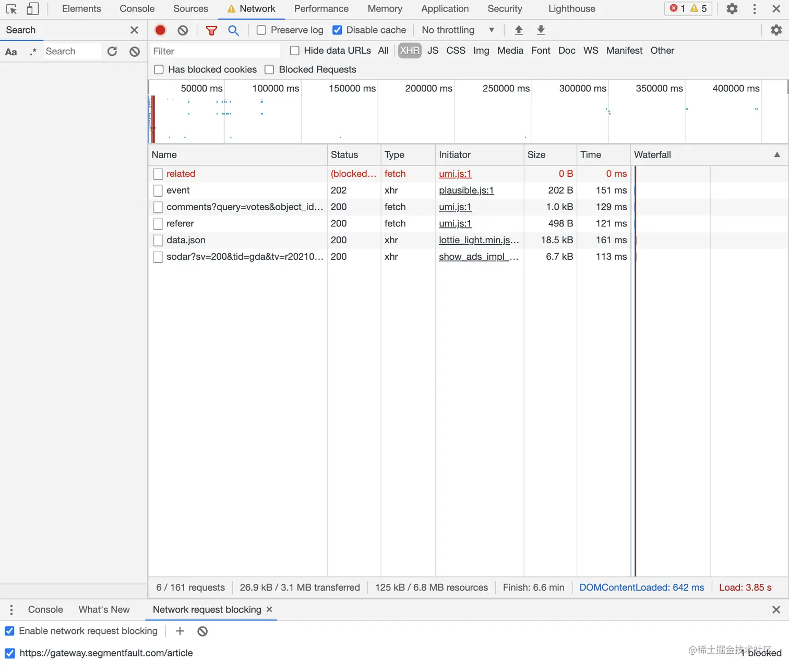Filter requests by CSS type

[x=456, y=51]
